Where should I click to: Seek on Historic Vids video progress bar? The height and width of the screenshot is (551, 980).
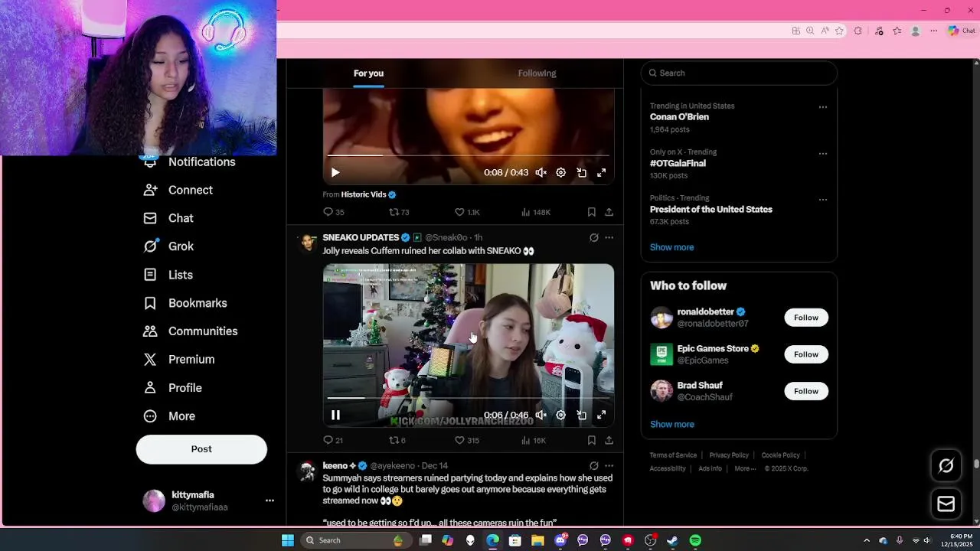(468, 155)
